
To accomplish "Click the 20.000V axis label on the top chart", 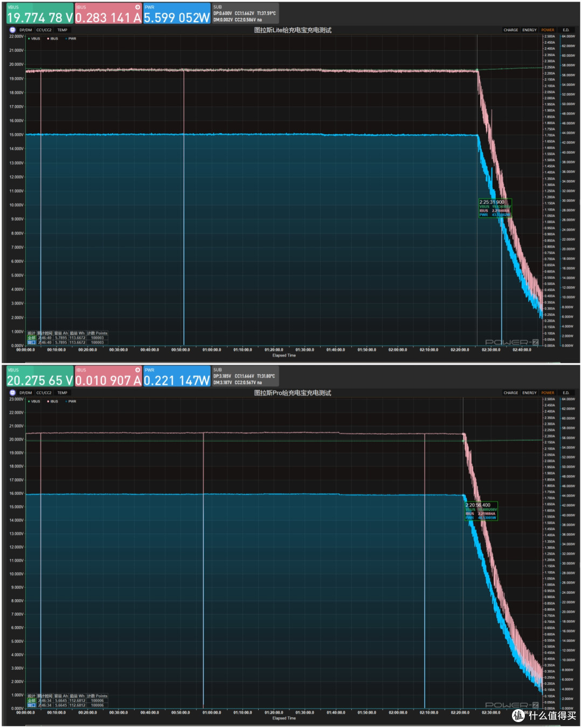I will 16,65.
